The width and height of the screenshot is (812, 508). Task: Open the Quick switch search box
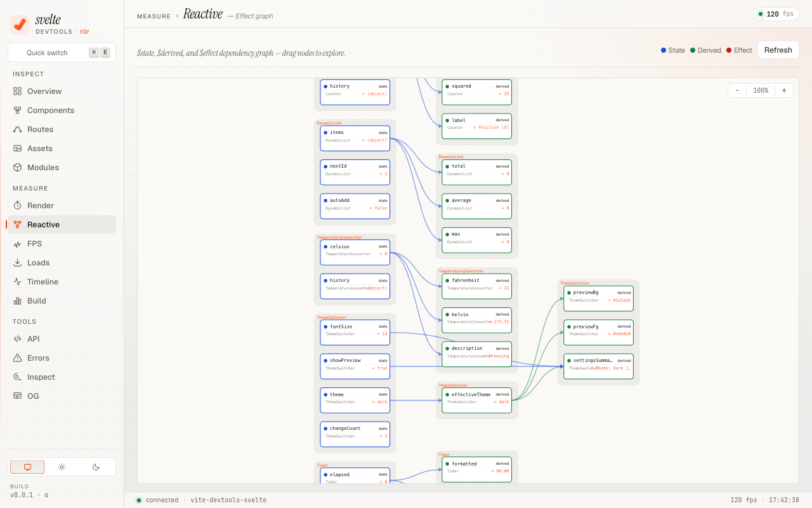[x=62, y=53]
